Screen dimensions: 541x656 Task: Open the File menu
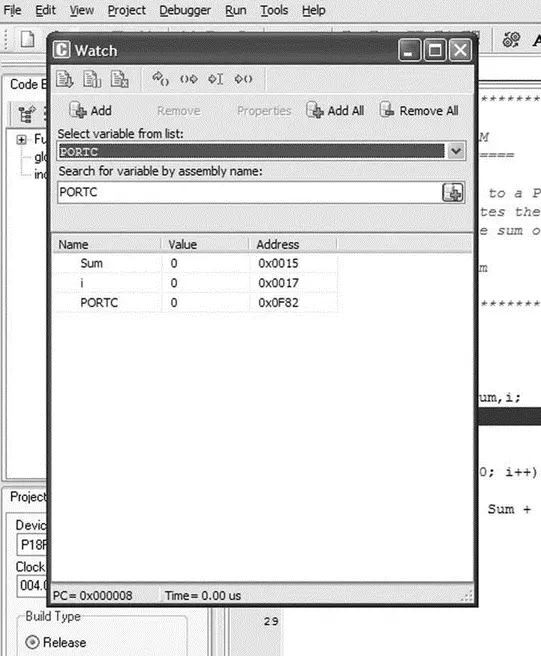12,10
